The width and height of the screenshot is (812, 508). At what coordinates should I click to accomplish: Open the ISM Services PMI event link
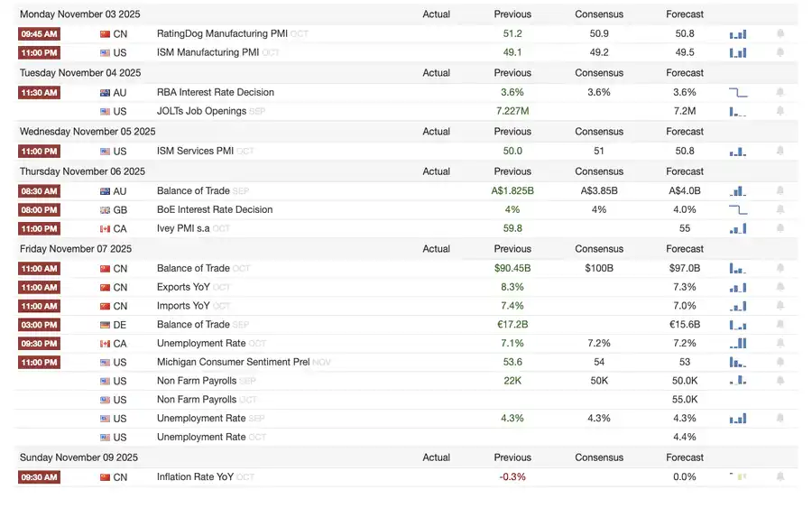(195, 152)
